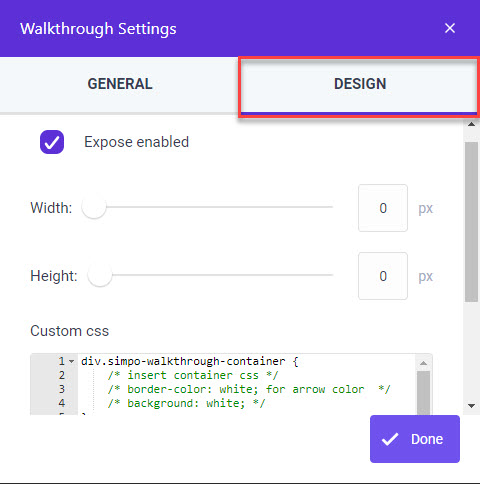Click the CSS editor scrollbar up arrow

pyautogui.click(x=423, y=363)
